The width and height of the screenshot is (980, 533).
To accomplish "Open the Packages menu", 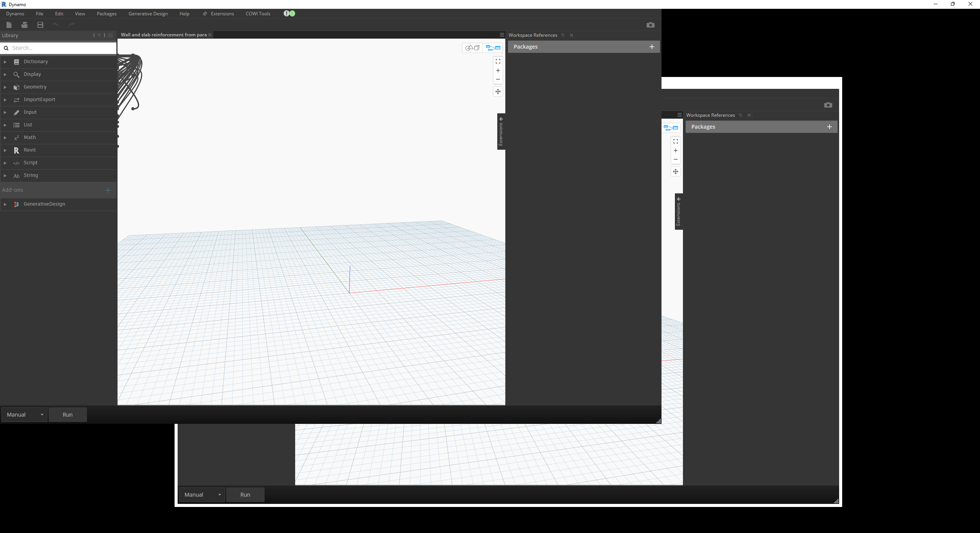I will tap(106, 14).
